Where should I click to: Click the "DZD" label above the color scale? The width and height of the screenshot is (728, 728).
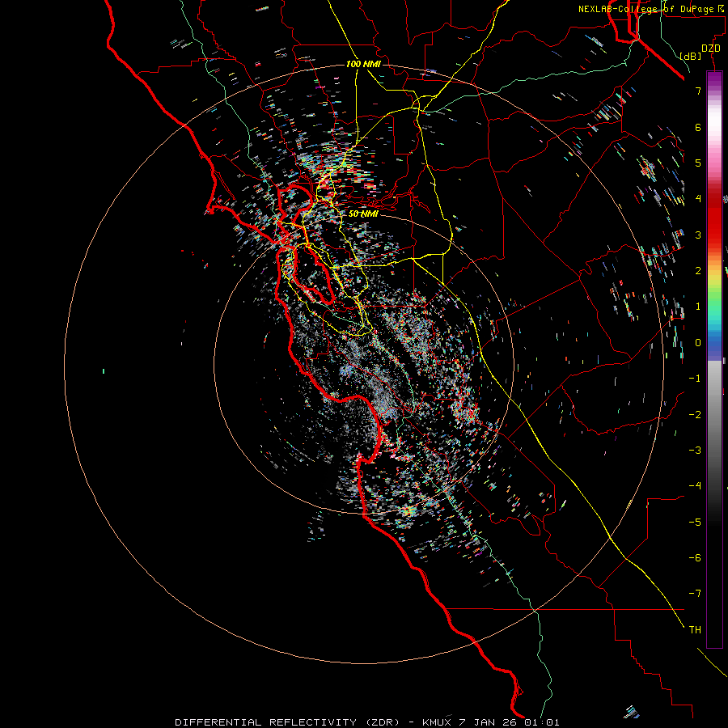click(x=711, y=49)
